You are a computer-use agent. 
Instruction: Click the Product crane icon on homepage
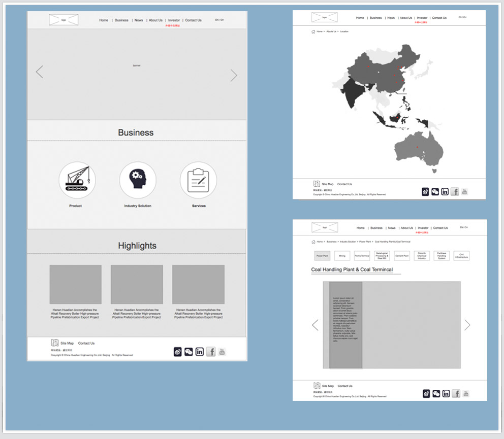[77, 180]
